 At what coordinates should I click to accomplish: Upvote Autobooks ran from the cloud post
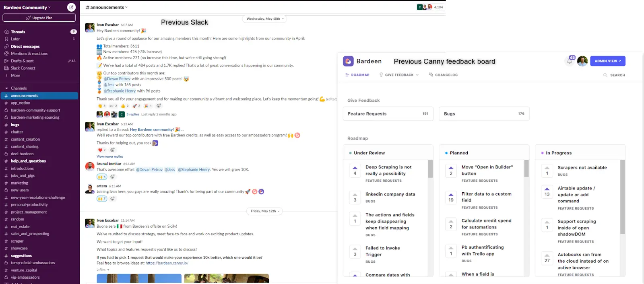(547, 258)
